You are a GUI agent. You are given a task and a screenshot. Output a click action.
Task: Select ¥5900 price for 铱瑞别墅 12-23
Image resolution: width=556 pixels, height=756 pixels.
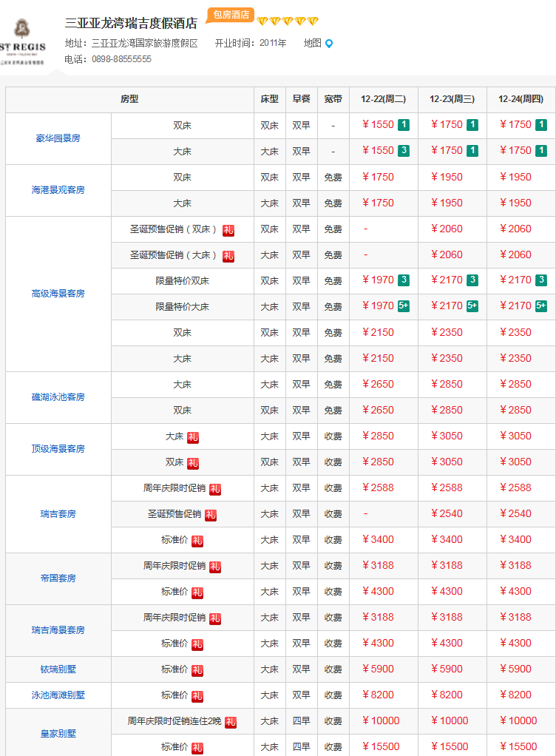click(x=447, y=669)
